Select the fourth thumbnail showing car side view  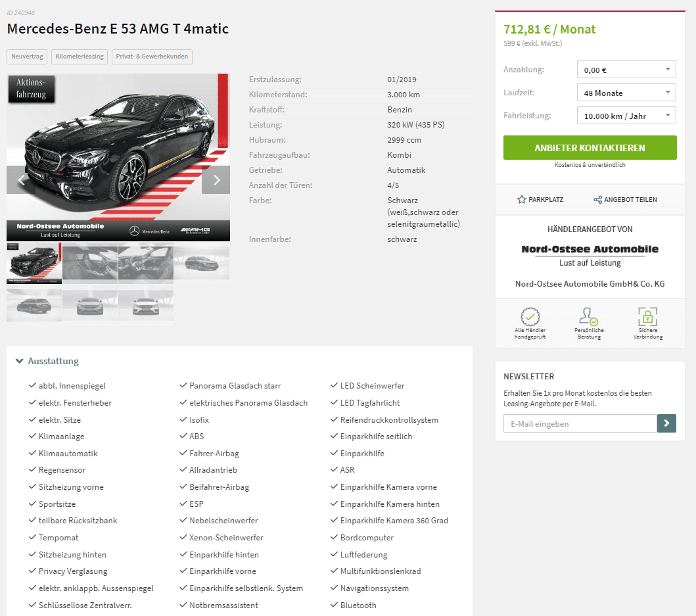202,263
